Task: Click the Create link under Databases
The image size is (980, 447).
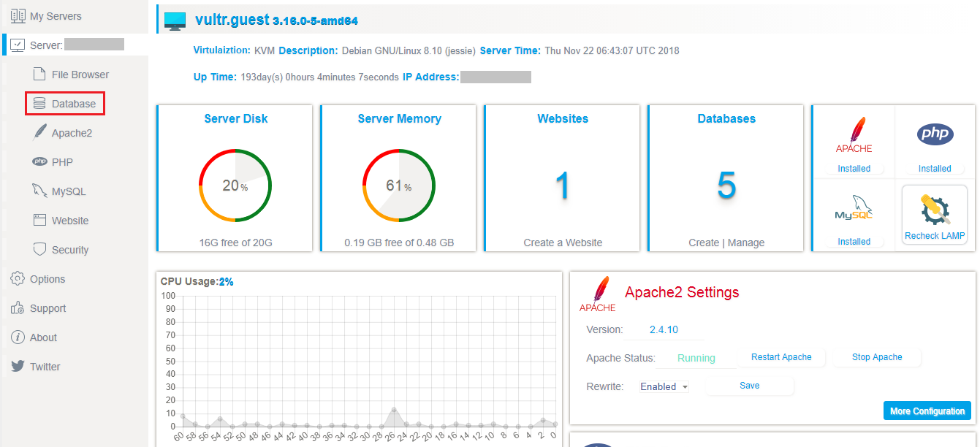Action: click(704, 242)
